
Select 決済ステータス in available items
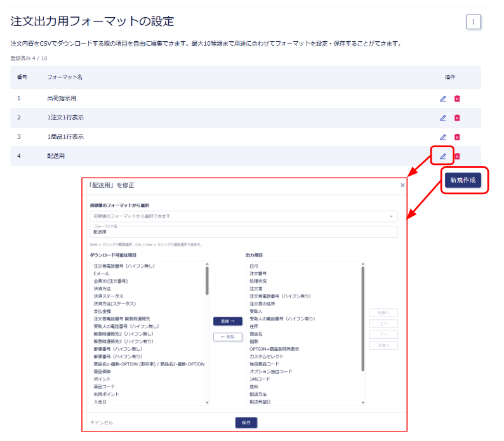109,296
